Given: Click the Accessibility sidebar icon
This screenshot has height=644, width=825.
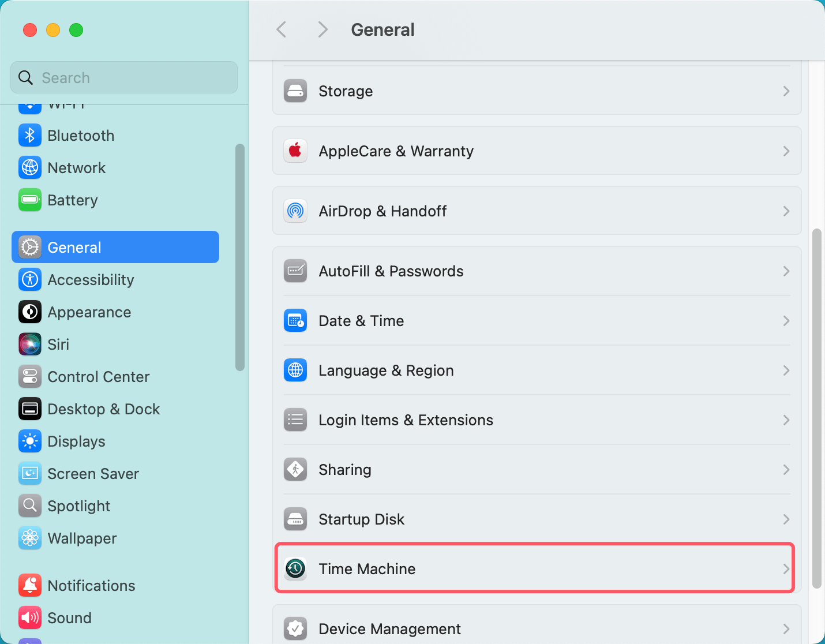Looking at the screenshot, I should pos(29,279).
